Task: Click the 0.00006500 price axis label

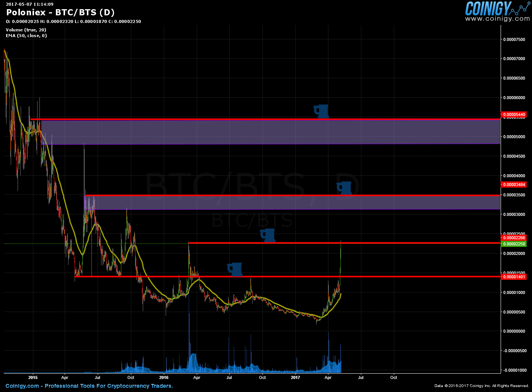Action: (x=514, y=78)
